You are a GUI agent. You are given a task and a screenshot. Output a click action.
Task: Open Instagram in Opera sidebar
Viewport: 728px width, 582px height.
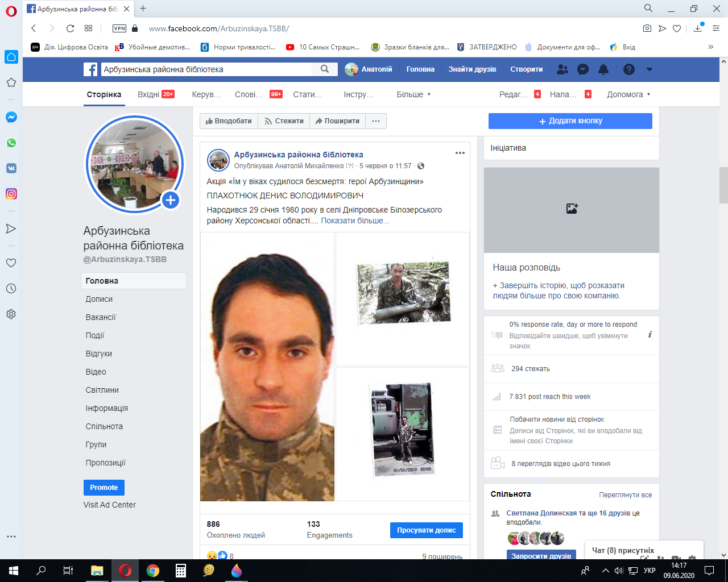tap(11, 194)
